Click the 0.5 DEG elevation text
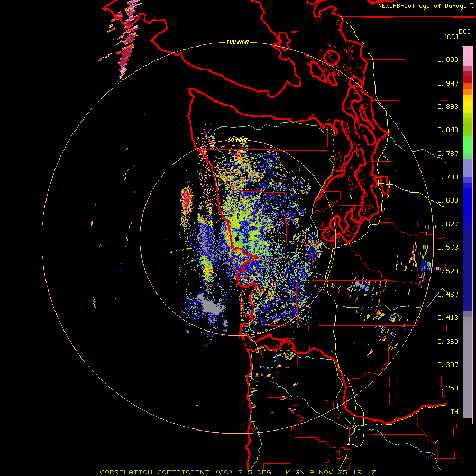 point(254,472)
